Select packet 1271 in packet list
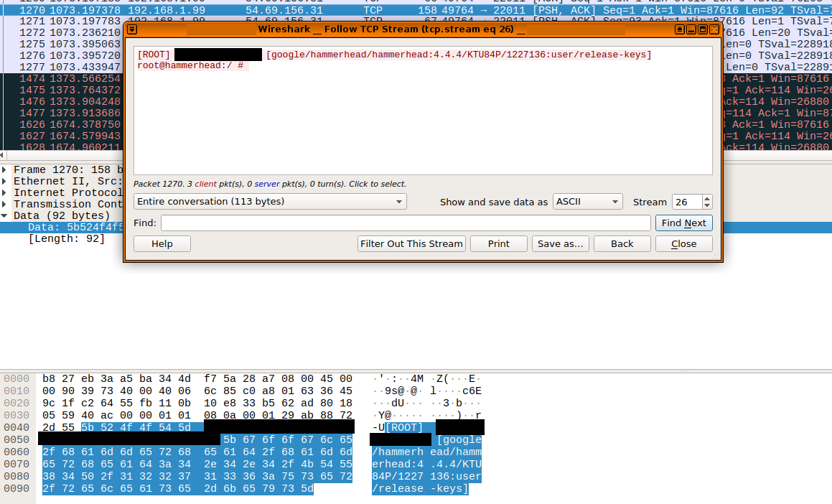 62,22
